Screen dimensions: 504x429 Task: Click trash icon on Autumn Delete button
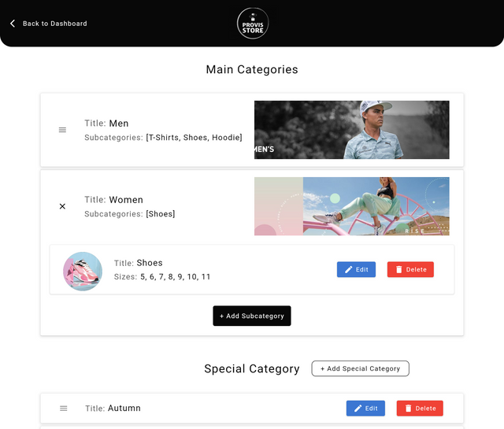pyautogui.click(x=408, y=409)
